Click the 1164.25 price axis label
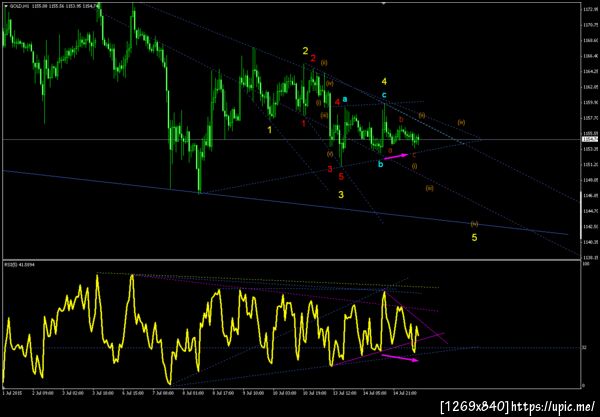The width and height of the screenshot is (600, 417). coord(590,72)
